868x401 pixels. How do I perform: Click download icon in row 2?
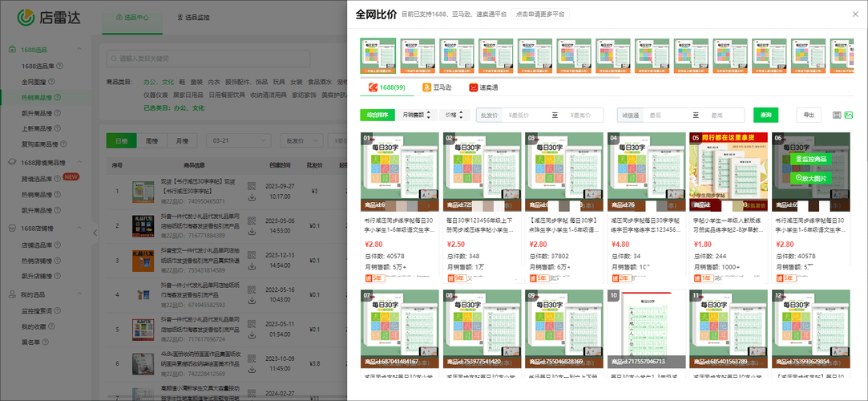(x=252, y=231)
